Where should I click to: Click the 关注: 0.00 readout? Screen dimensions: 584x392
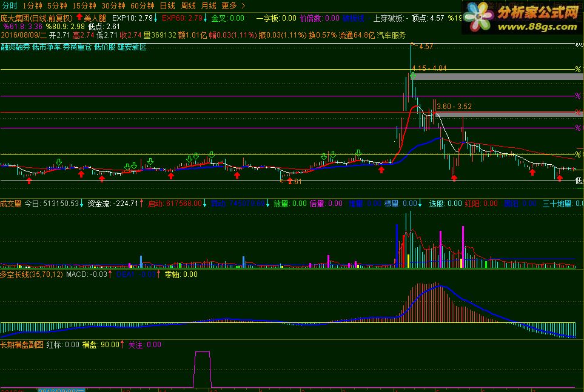tap(145, 345)
